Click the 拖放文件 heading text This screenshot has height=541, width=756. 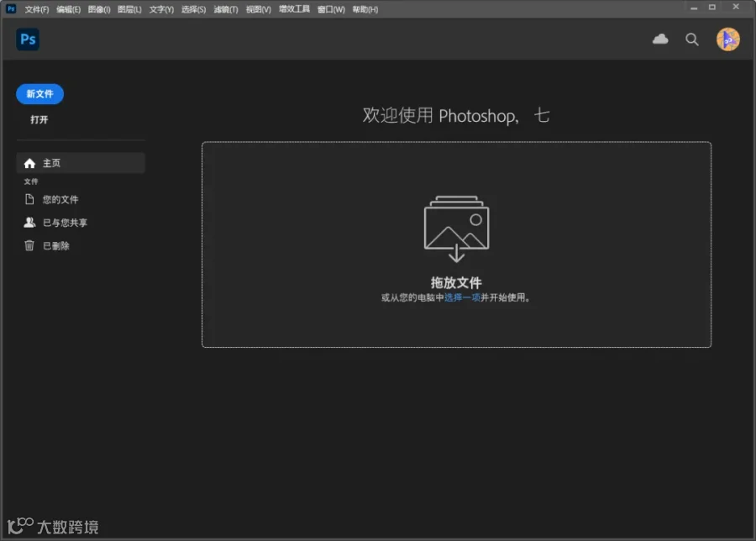point(456,282)
